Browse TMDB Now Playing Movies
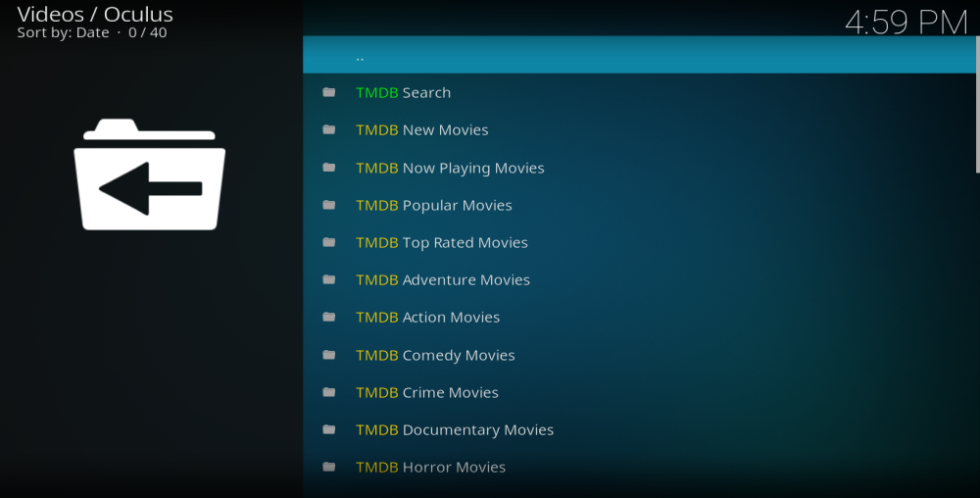The height and width of the screenshot is (498, 980). 450,168
